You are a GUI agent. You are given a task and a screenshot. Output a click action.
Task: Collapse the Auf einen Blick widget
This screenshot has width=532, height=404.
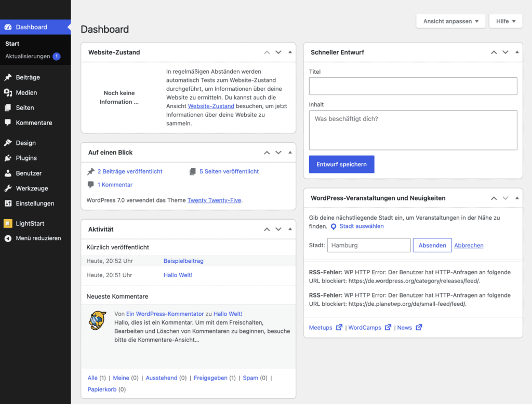[x=290, y=153]
